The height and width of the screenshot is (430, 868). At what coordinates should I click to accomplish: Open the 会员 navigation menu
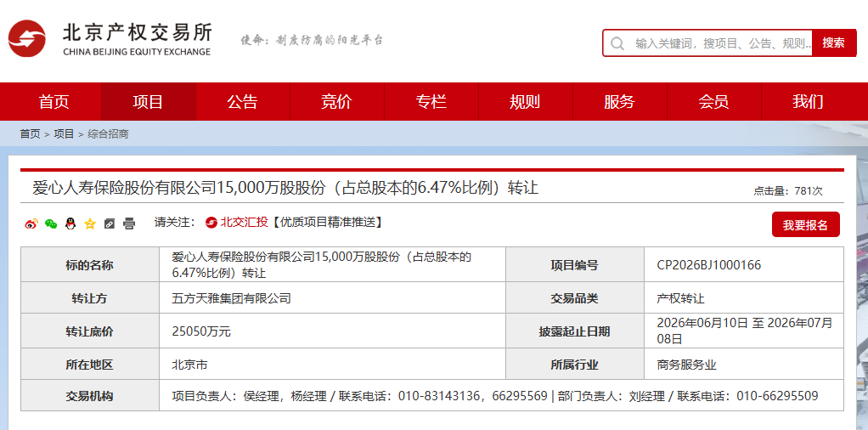click(714, 101)
